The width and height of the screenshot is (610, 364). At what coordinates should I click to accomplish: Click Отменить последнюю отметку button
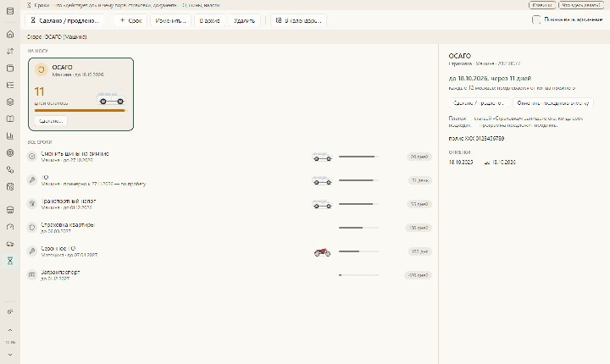click(x=552, y=103)
